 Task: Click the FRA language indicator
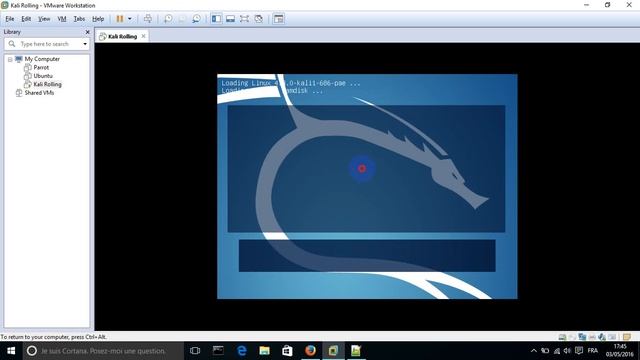coord(593,351)
